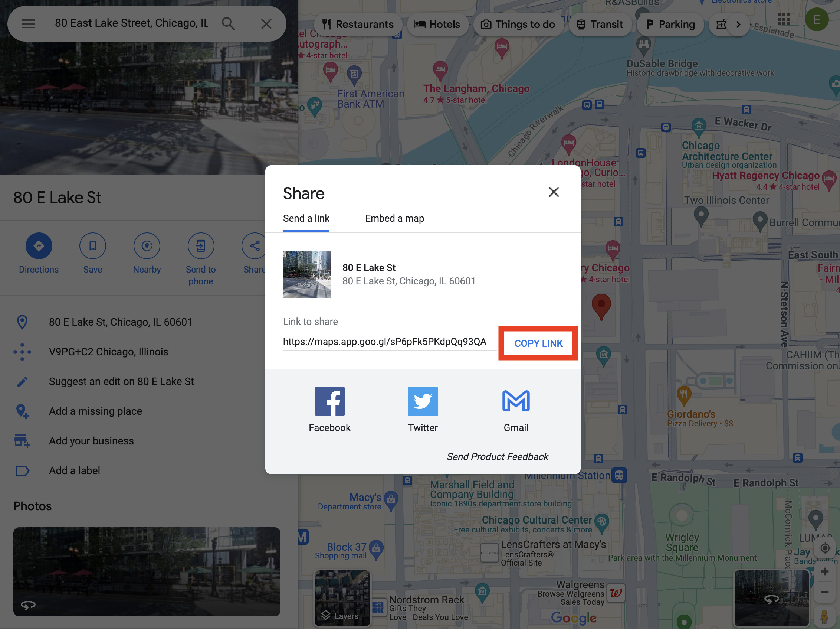Screen dimensions: 840x629
Task: Select the Things to do chip
Action: (518, 25)
